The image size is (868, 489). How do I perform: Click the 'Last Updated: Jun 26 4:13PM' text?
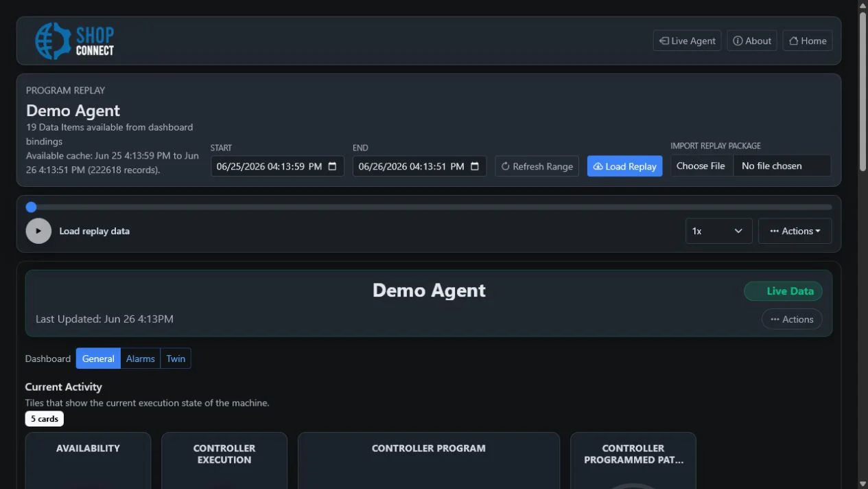pos(104,319)
